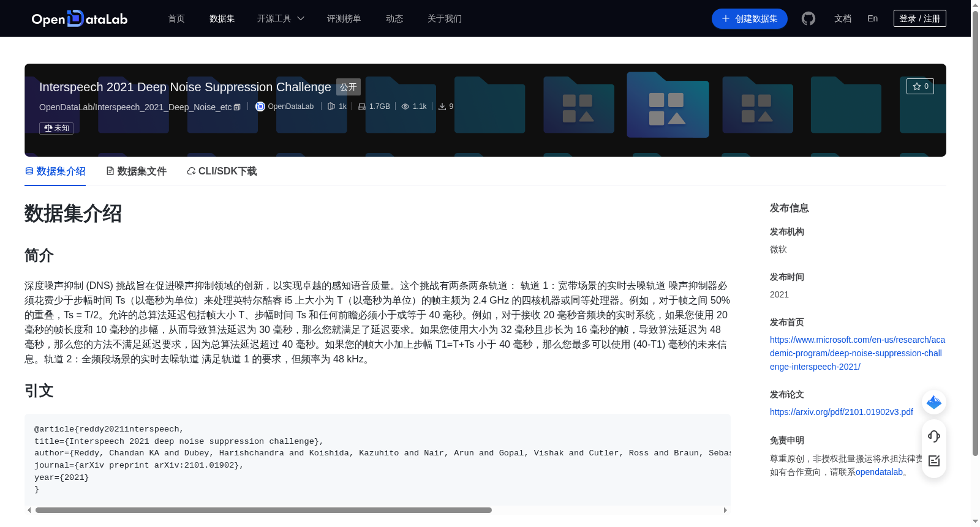Switch to 数据集介绍 tab

point(55,171)
